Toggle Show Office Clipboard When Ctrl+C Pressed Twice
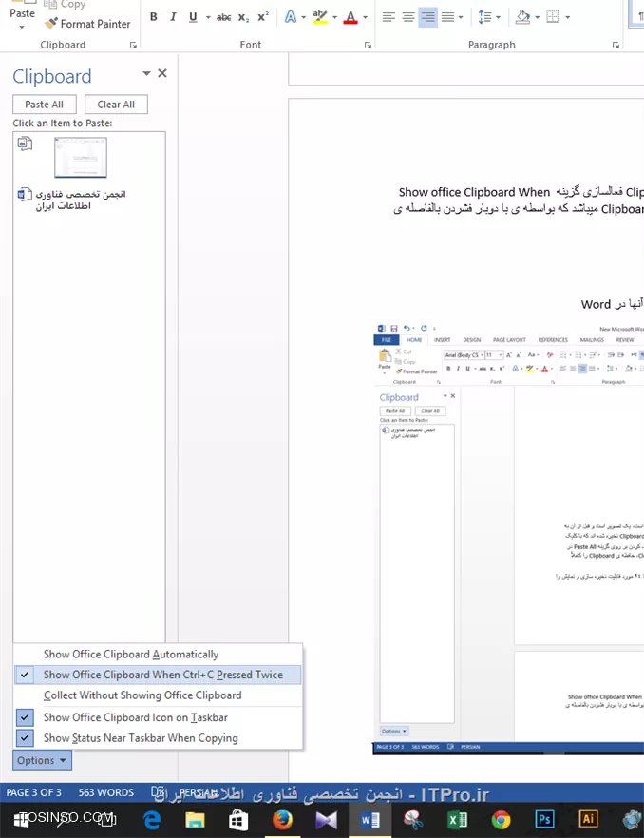The height and width of the screenshot is (838, 644). (x=158, y=675)
